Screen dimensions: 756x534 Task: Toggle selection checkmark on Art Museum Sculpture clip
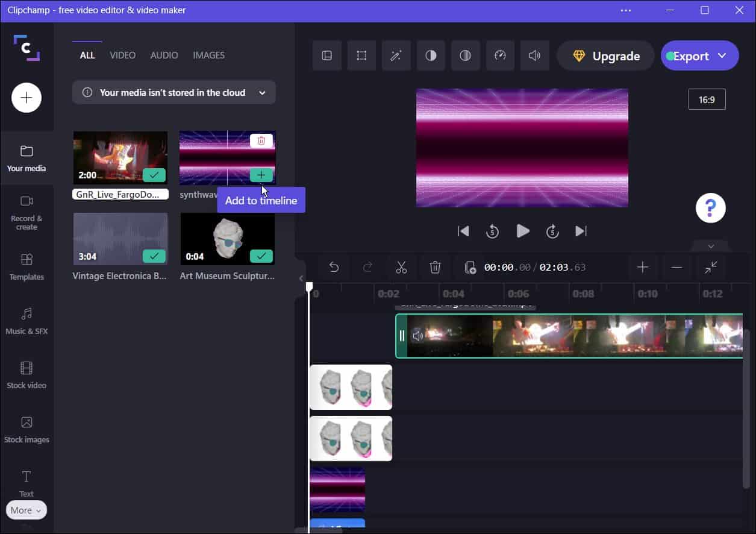pyautogui.click(x=261, y=256)
